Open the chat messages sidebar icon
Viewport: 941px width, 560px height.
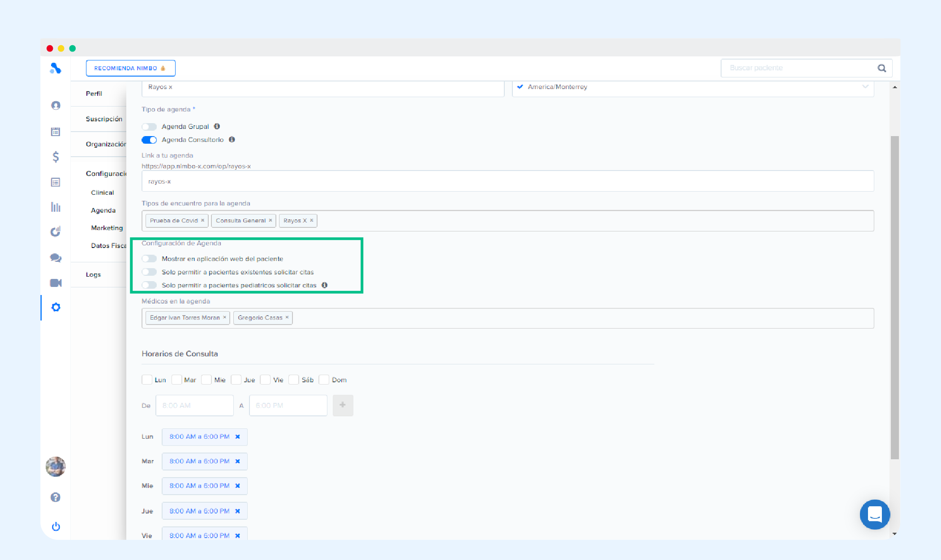(x=56, y=258)
